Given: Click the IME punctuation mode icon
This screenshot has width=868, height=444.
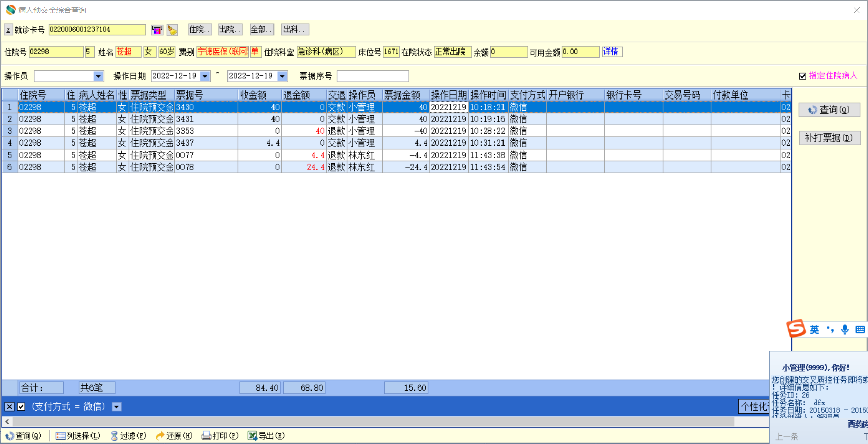Looking at the screenshot, I should pyautogui.click(x=830, y=330).
